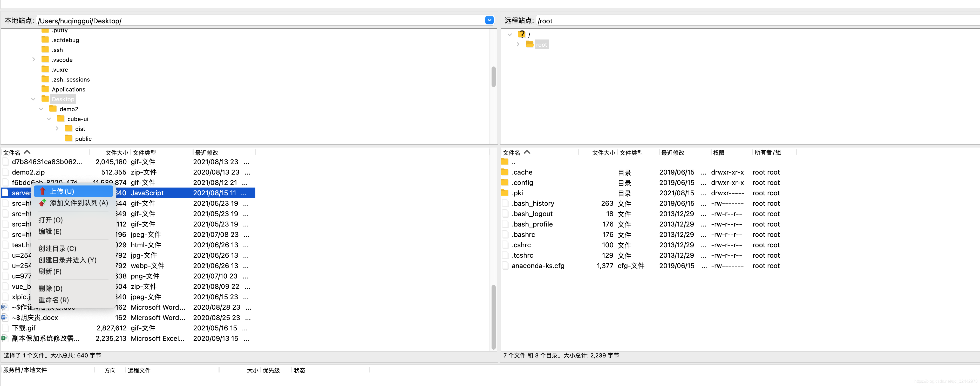Collapse the Desktop folder node

click(x=33, y=99)
